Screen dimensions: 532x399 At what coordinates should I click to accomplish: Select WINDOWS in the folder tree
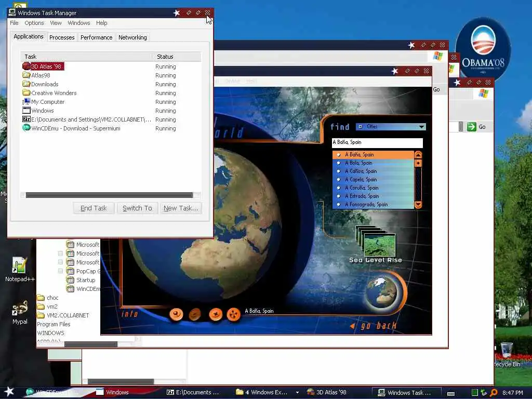pyautogui.click(x=50, y=333)
